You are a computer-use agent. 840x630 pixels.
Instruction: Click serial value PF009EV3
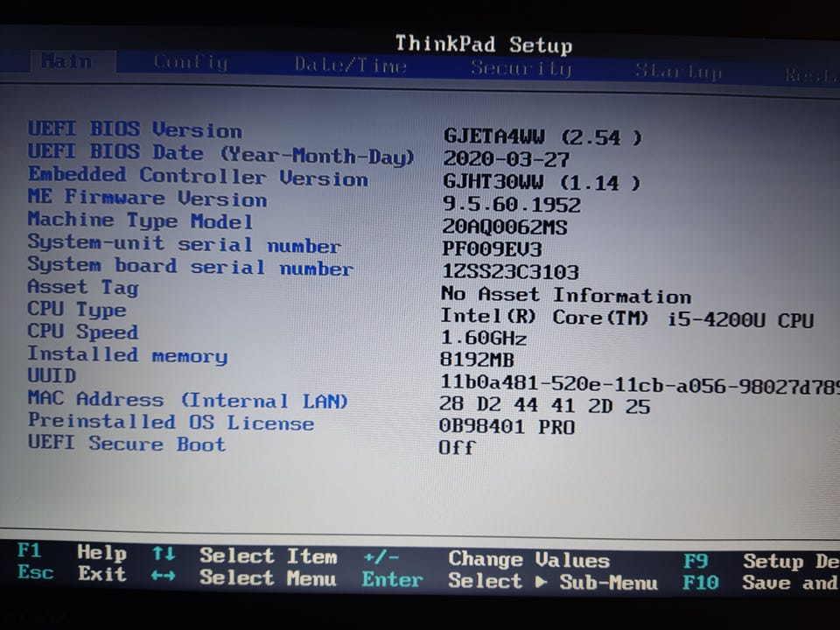[492, 249]
